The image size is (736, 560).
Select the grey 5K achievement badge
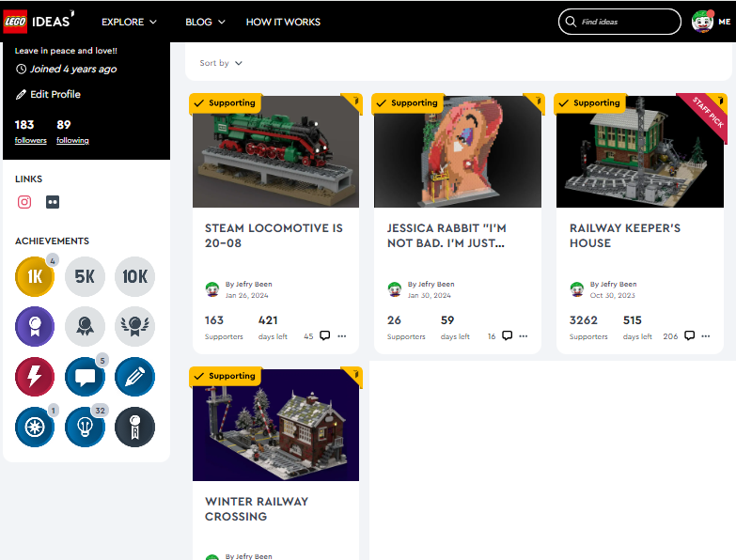pyautogui.click(x=85, y=276)
